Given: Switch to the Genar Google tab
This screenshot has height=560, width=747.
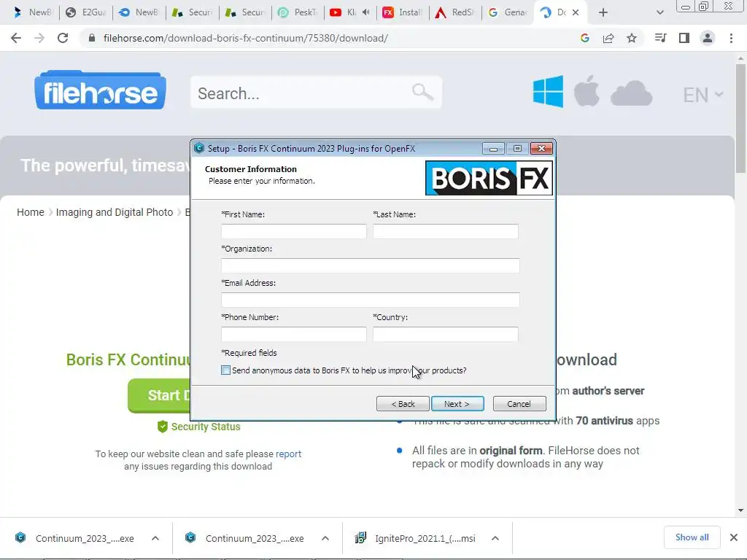Looking at the screenshot, I should pos(508,12).
